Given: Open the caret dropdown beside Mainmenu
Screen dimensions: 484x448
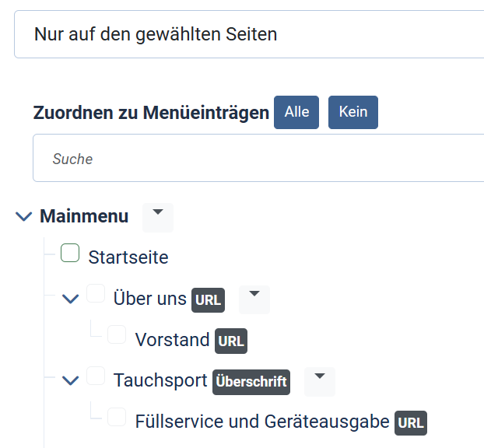Looking at the screenshot, I should coord(158,218).
